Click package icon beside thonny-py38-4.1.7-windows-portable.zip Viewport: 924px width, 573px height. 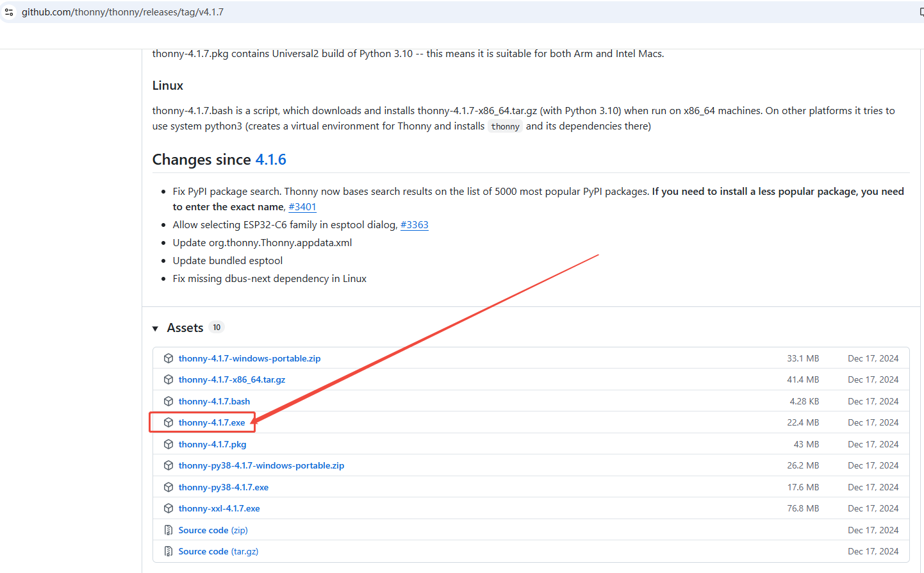(x=169, y=465)
